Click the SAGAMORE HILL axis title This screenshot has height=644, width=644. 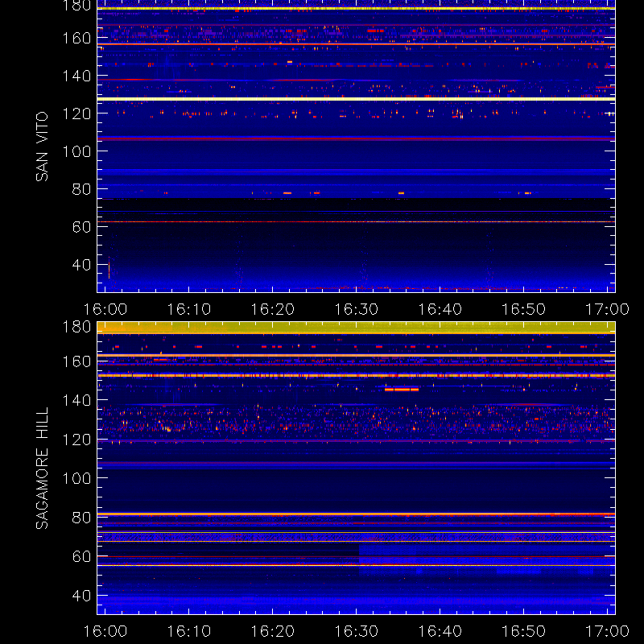[x=42, y=469]
